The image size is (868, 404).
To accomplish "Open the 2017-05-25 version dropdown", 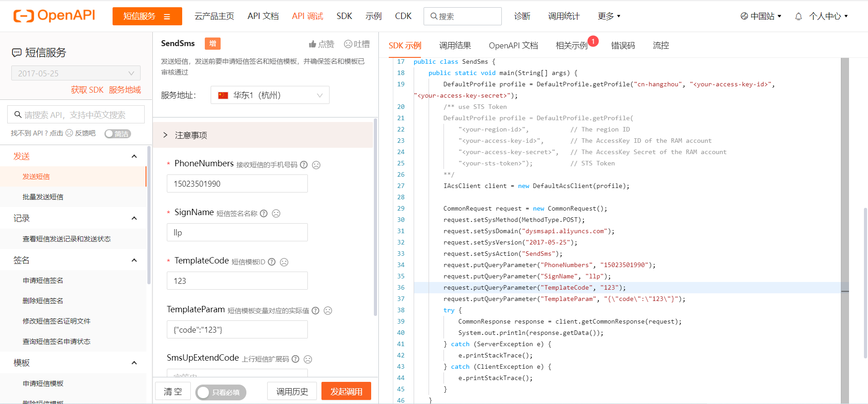I will point(75,73).
